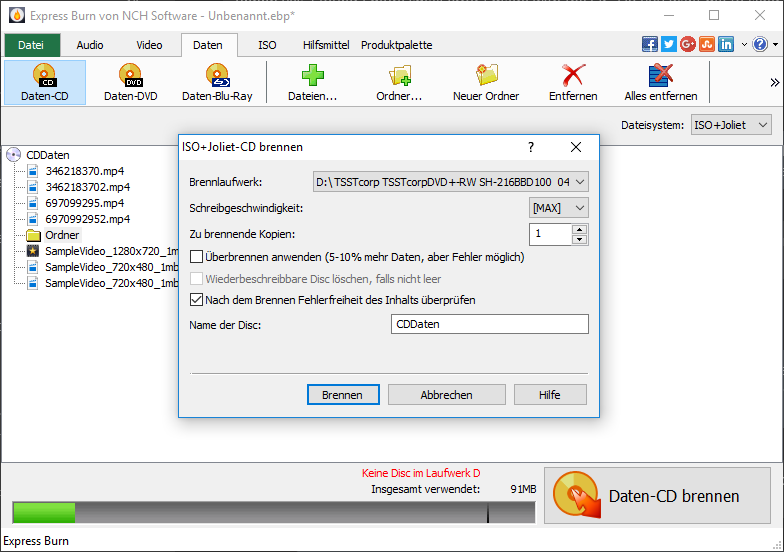
Task: Open the Datei menu tab
Action: point(31,45)
